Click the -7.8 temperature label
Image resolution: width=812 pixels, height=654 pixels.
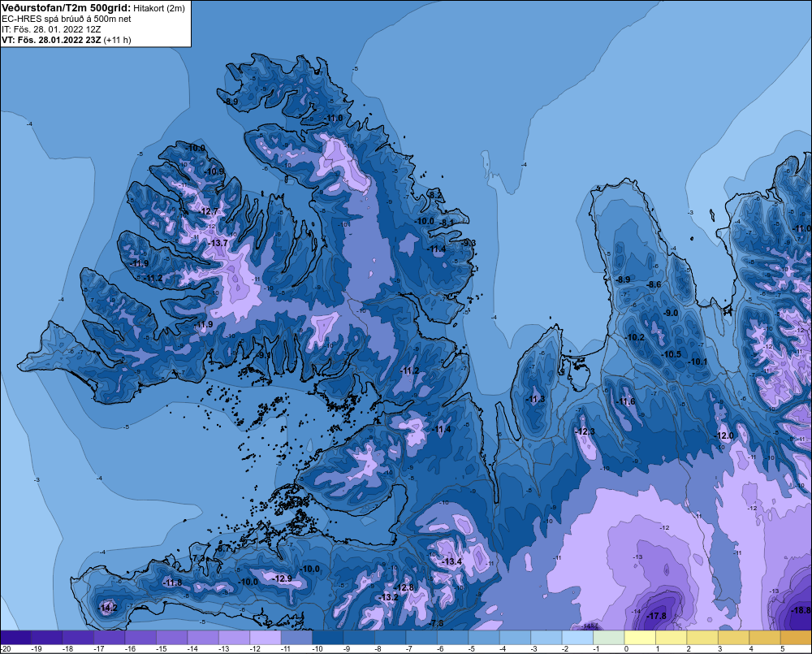tap(436, 623)
